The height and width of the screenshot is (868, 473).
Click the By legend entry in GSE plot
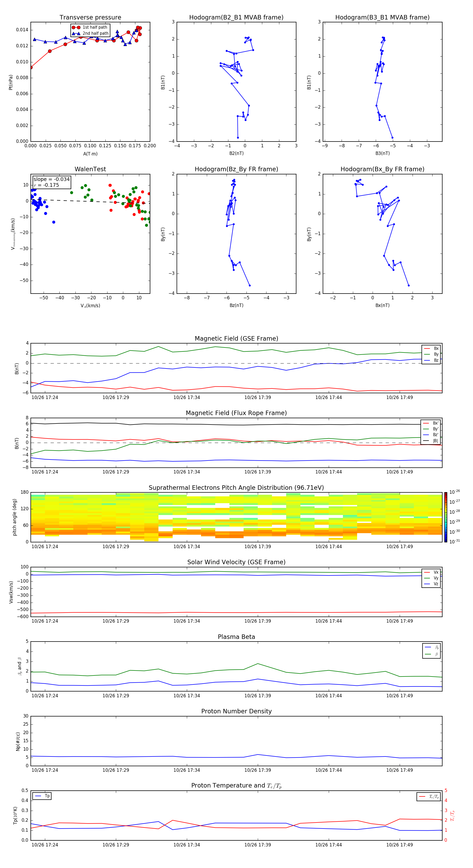tap(431, 354)
